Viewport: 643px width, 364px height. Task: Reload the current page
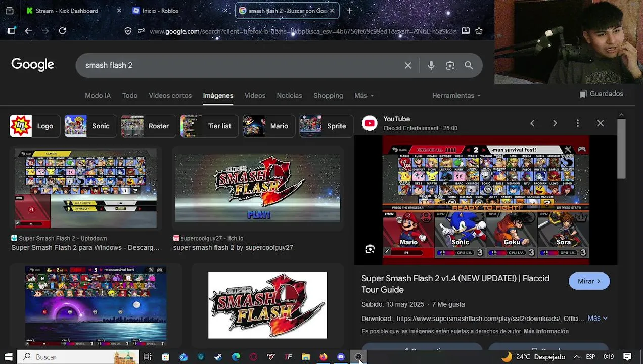pyautogui.click(x=62, y=31)
